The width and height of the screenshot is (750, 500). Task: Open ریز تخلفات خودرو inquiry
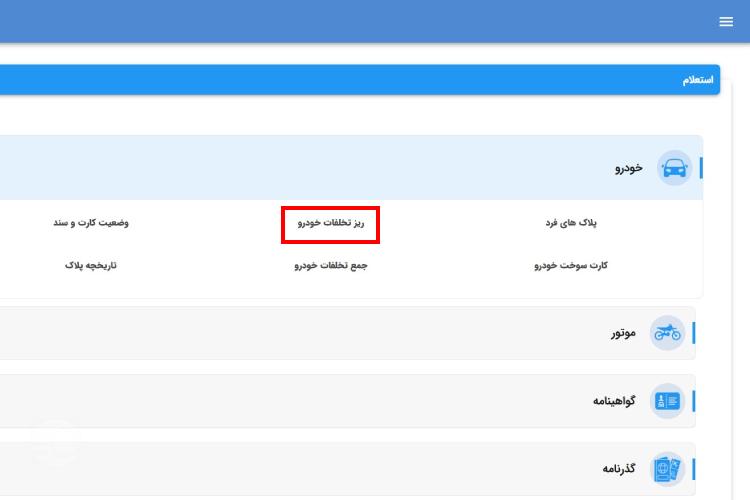331,223
